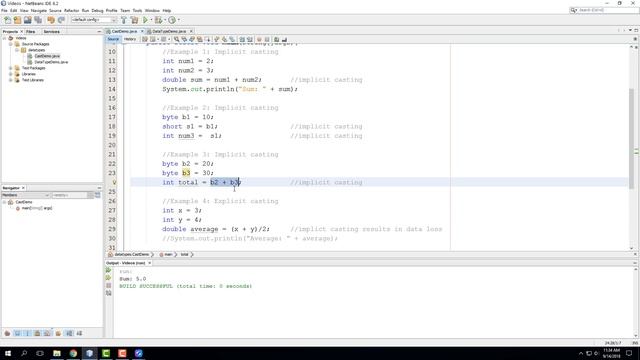Click Comment editor toolbar icon
Screen dimensions: 640x360
click(276, 39)
